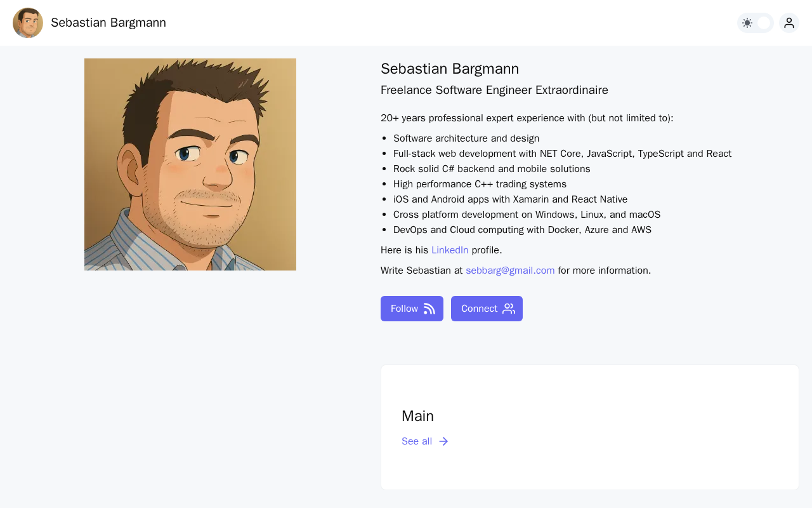Open the user account icon

tap(789, 23)
